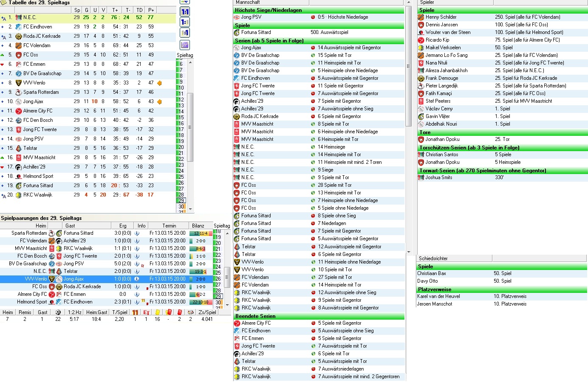Toggle the overall 1:1 table button (both digits blue)
588x382 pixels.
pos(185,11)
